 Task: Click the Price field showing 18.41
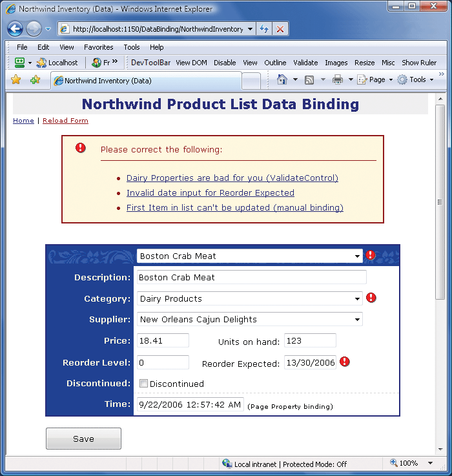click(x=163, y=340)
